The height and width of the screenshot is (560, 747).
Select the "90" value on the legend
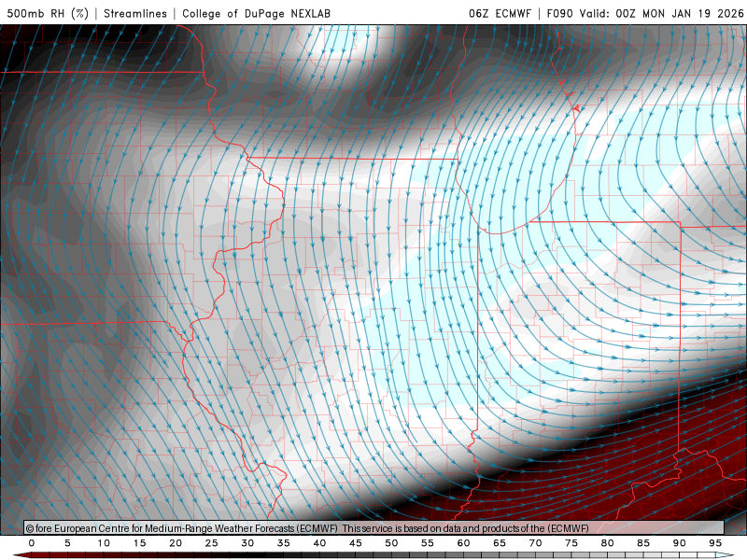tap(680, 543)
